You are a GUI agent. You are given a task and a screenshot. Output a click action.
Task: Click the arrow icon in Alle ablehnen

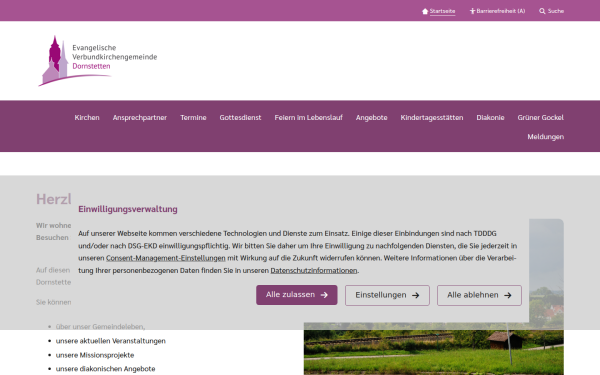point(508,295)
